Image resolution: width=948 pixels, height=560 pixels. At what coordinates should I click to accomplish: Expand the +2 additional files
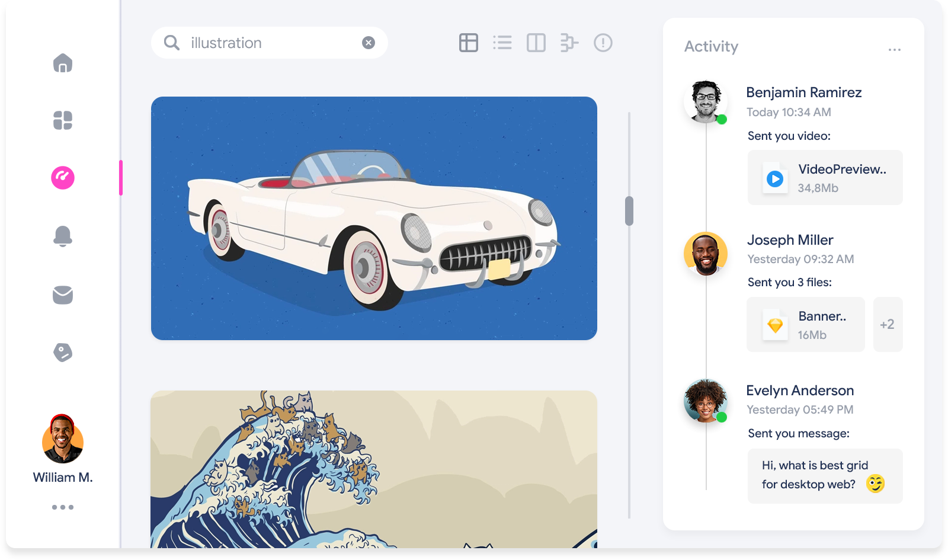887,324
